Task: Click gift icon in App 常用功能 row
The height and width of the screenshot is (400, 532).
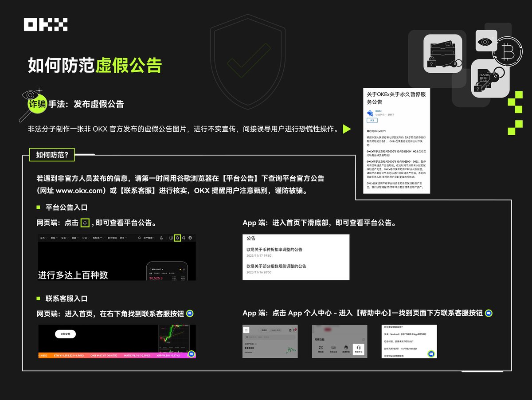Action: coord(346,347)
